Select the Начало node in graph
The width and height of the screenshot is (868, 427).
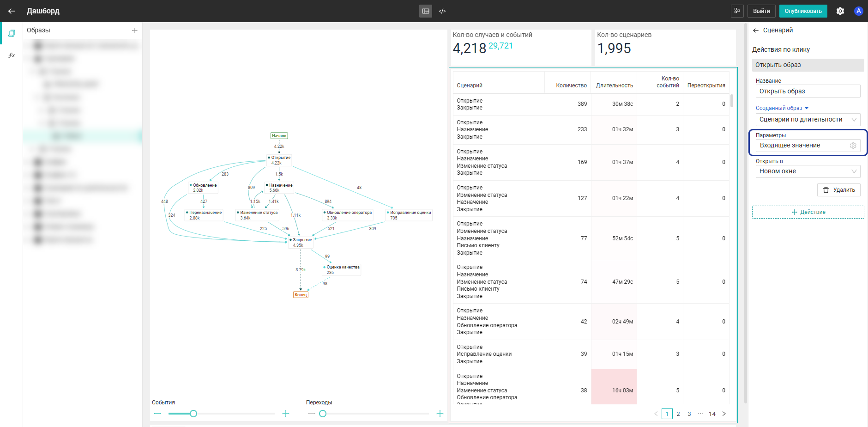click(x=279, y=136)
